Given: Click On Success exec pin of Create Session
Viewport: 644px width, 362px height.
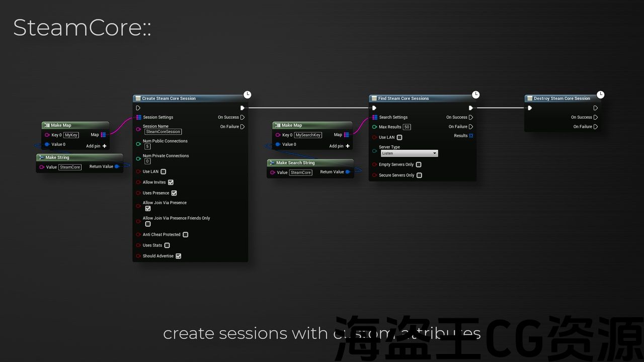Looking at the screenshot, I should (x=243, y=117).
